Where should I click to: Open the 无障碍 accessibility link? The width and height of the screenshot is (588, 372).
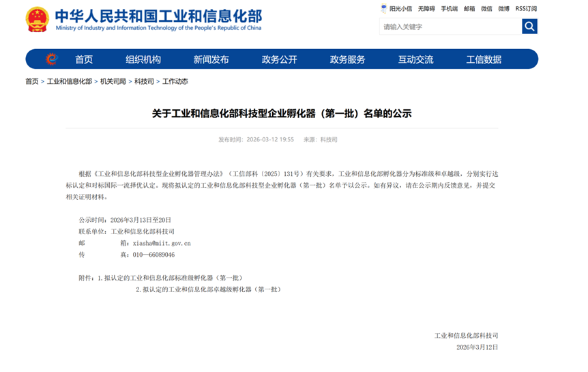[426, 9]
